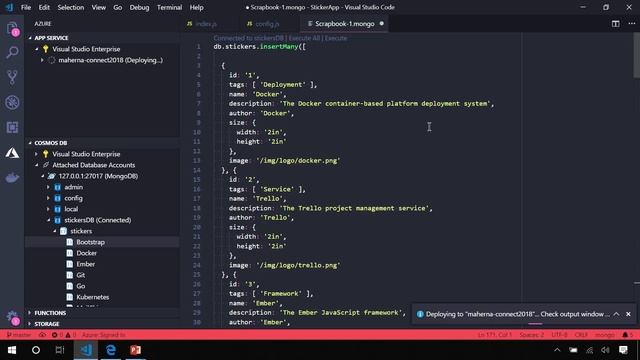Select the Scrapbook-1.mongo tab
Screen dimensions: 640x360
(x=344, y=24)
